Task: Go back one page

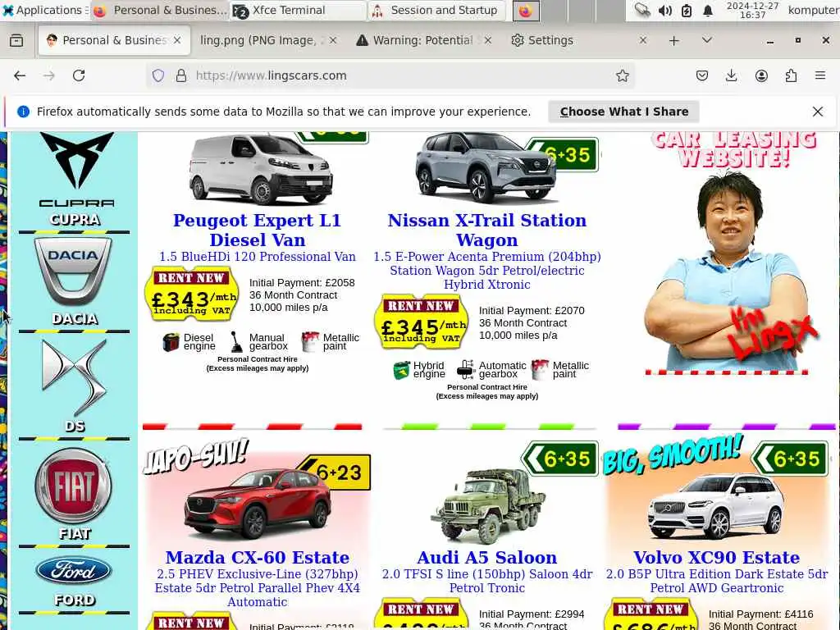Action: click(20, 75)
